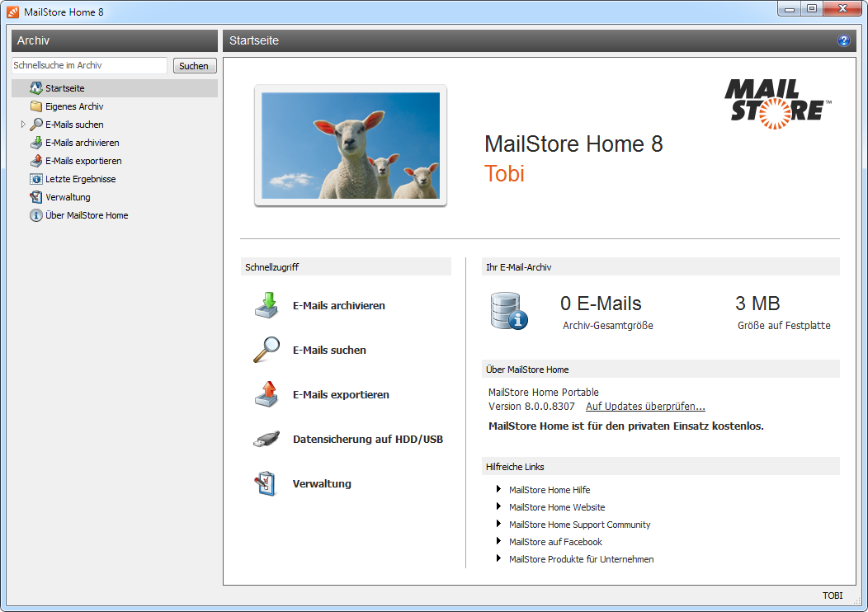Click the Letzte Ergebnisse icon in sidebar
868x612 pixels.
coord(36,179)
